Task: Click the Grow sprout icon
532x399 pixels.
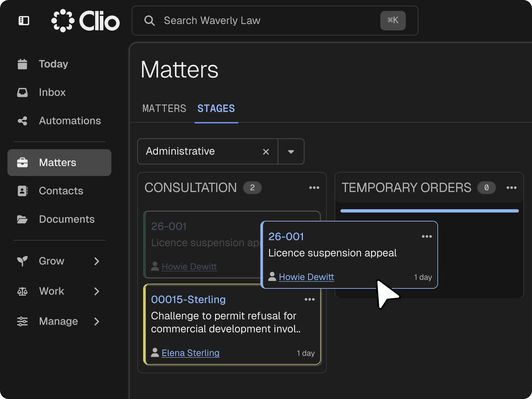Action: click(22, 261)
